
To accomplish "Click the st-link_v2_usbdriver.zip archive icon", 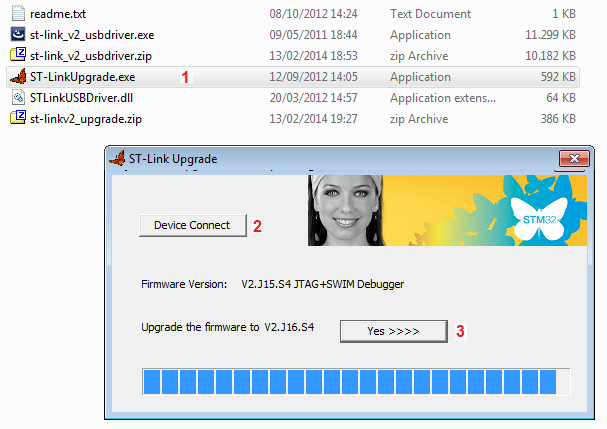I will (18, 55).
